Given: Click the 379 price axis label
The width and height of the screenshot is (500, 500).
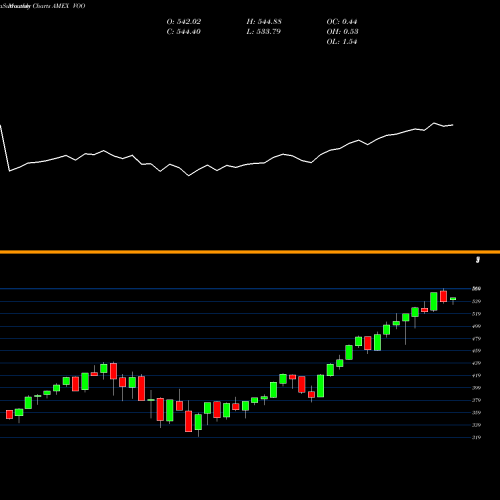Looking at the screenshot, I should (477, 400).
